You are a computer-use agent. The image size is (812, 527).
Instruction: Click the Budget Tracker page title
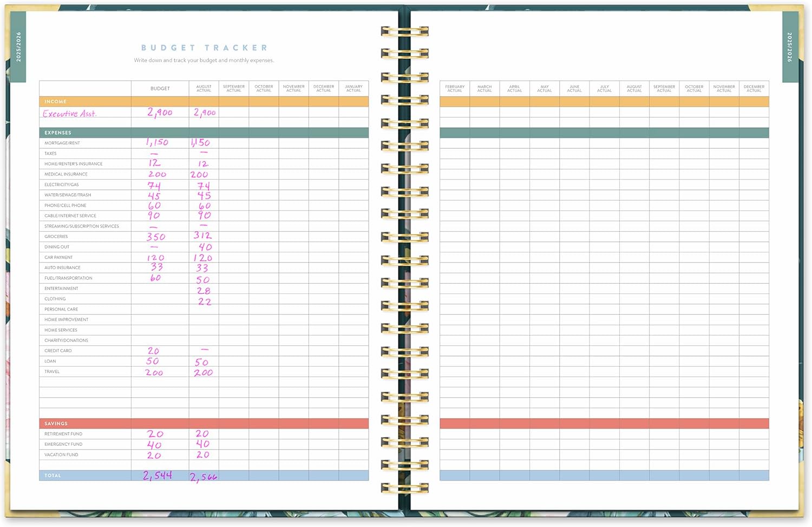click(x=204, y=48)
